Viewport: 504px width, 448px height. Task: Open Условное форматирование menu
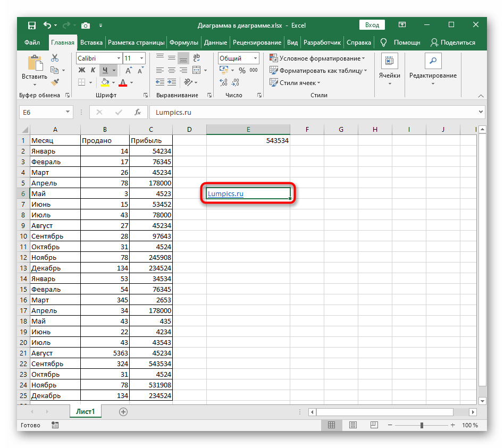point(317,58)
